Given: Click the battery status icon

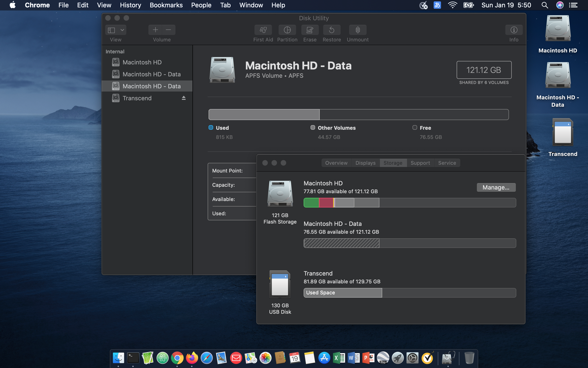Looking at the screenshot, I should tap(468, 5).
